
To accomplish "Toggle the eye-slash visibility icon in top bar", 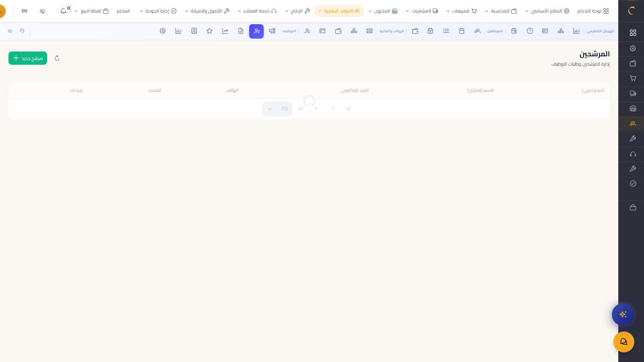I will 42,11.
